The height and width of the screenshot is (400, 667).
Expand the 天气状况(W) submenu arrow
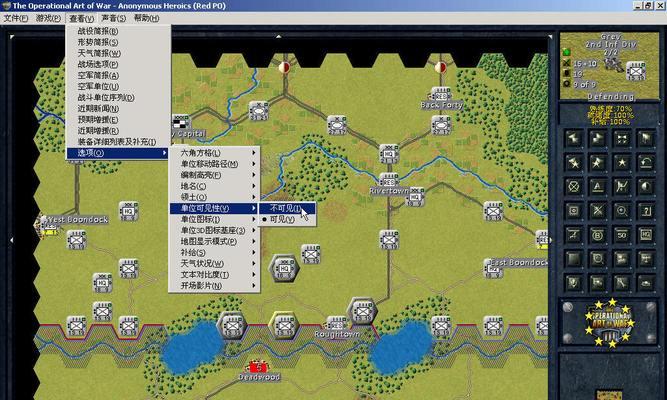254,263
